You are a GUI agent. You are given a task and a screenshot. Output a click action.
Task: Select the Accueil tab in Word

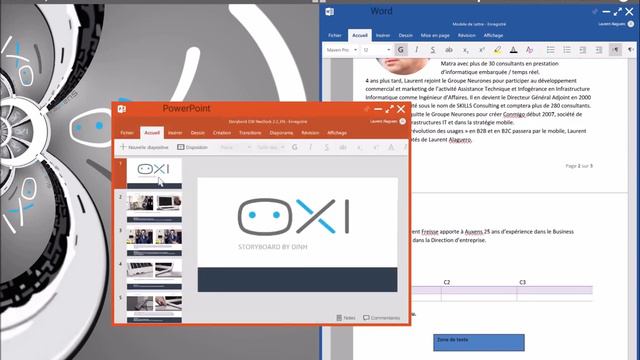click(360, 36)
